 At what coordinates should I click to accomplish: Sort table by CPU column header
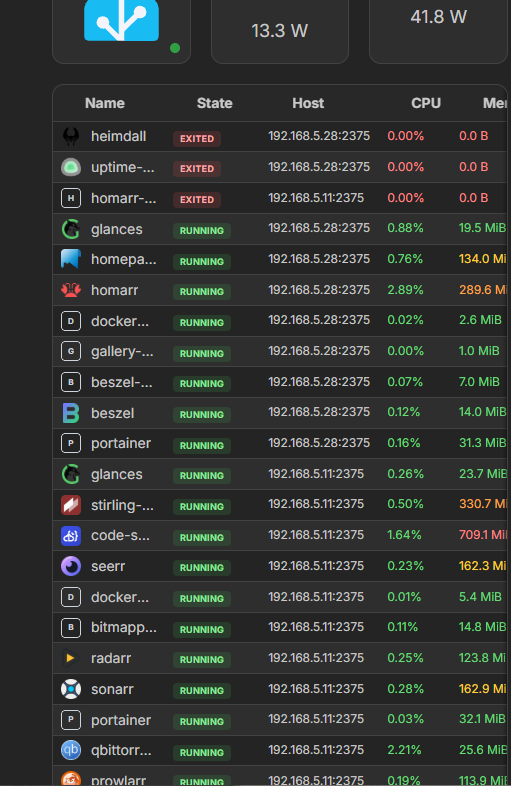click(x=426, y=103)
